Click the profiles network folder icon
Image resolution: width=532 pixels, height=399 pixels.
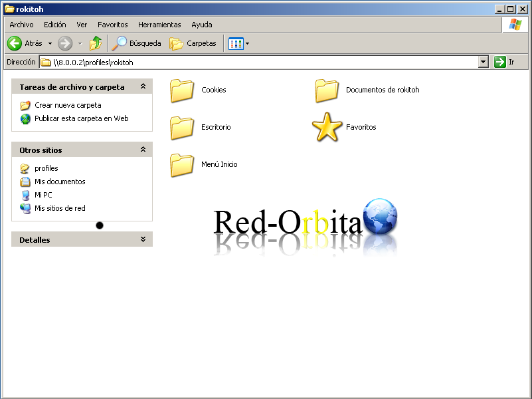[x=25, y=168]
